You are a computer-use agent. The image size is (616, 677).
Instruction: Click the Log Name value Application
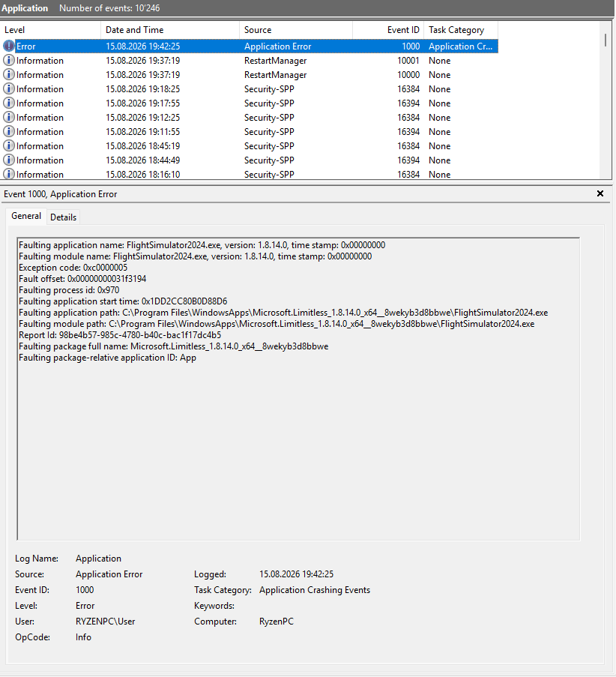[x=98, y=559]
